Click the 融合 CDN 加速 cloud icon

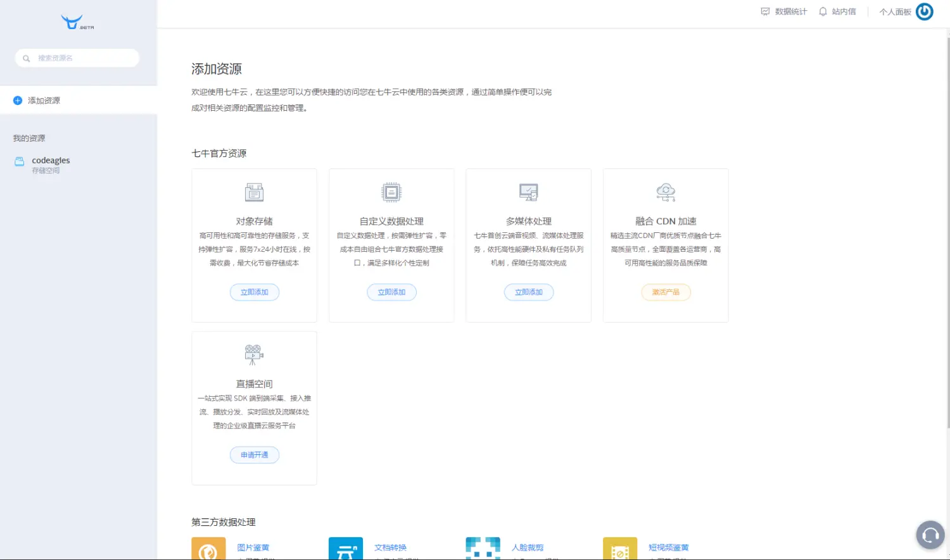[666, 192]
